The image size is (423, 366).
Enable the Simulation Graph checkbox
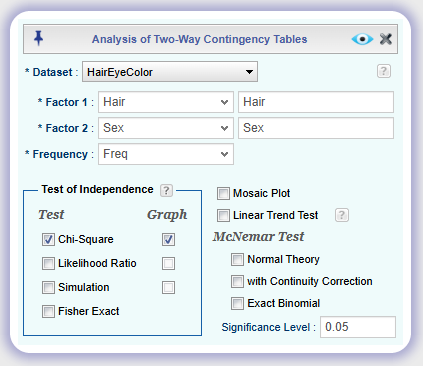(x=168, y=287)
